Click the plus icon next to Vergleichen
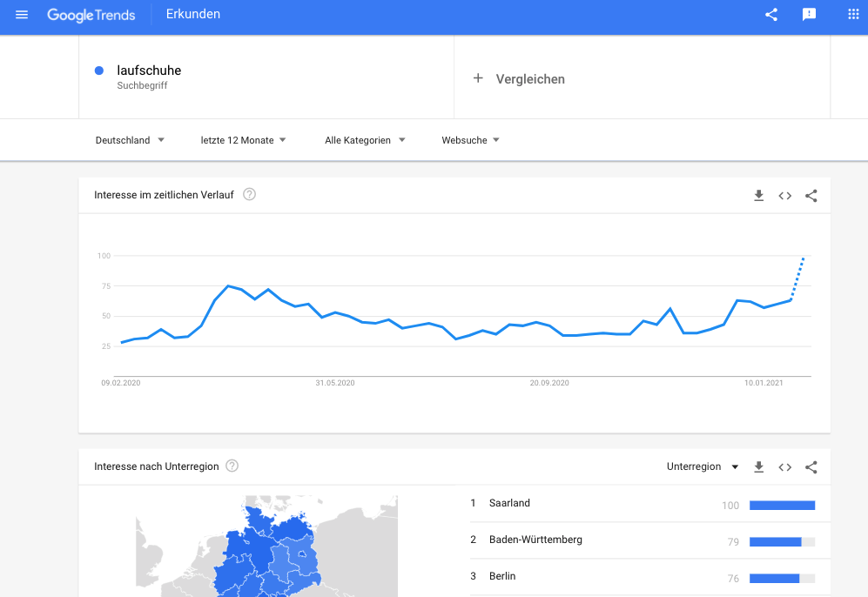868x597 pixels. click(478, 78)
